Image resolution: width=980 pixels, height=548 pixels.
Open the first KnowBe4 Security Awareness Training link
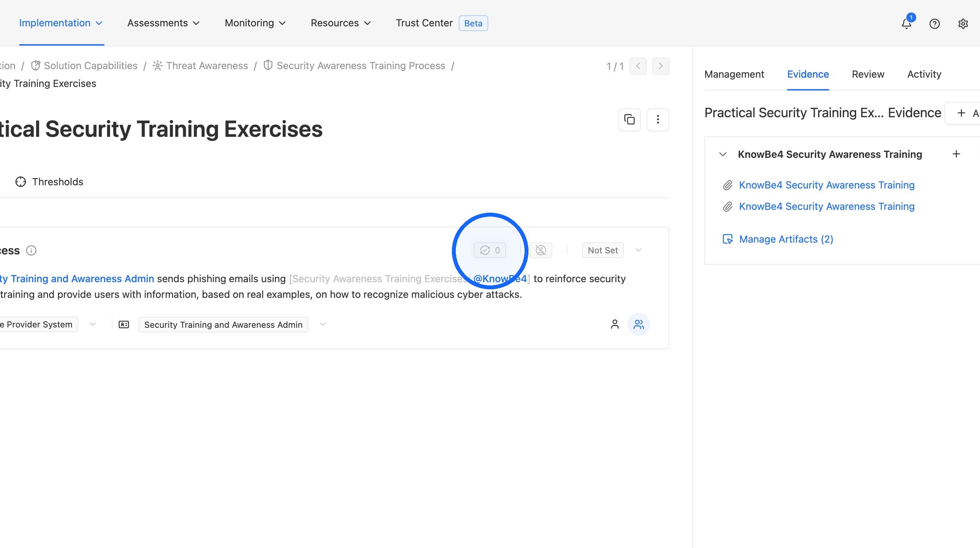(x=827, y=185)
